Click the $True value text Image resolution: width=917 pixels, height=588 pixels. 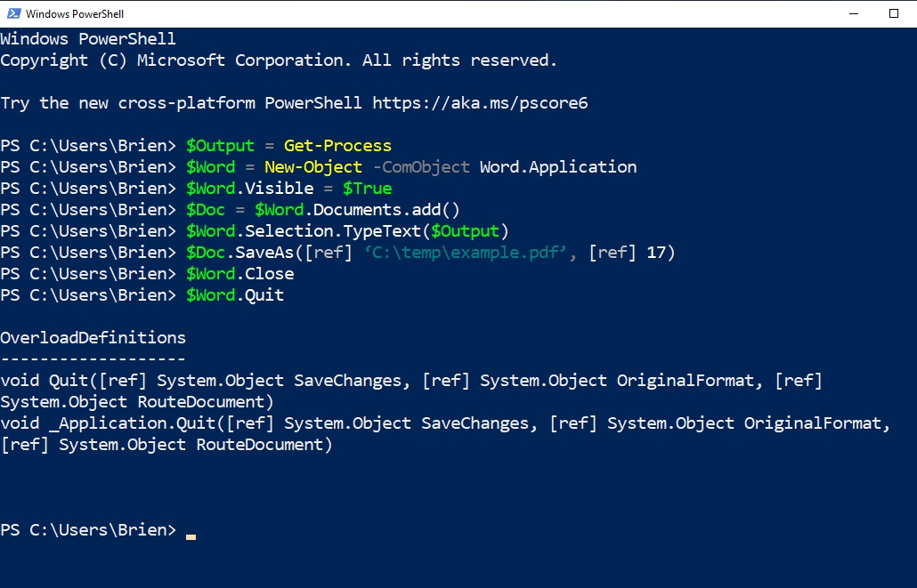point(368,189)
